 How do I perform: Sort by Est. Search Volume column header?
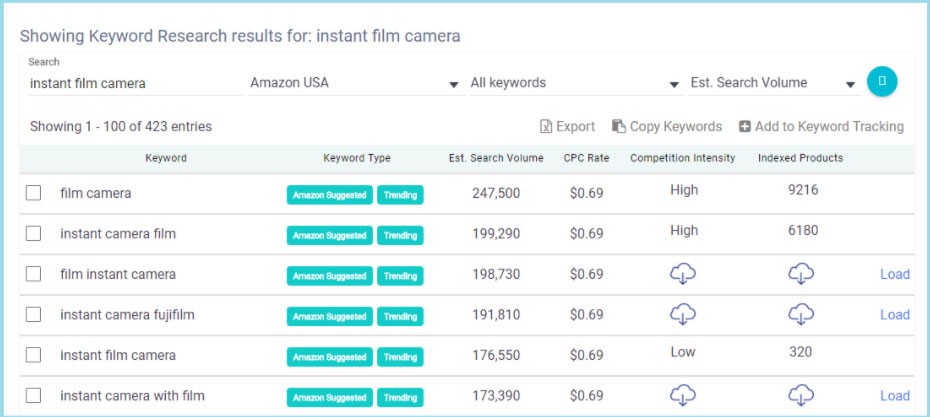tap(496, 158)
